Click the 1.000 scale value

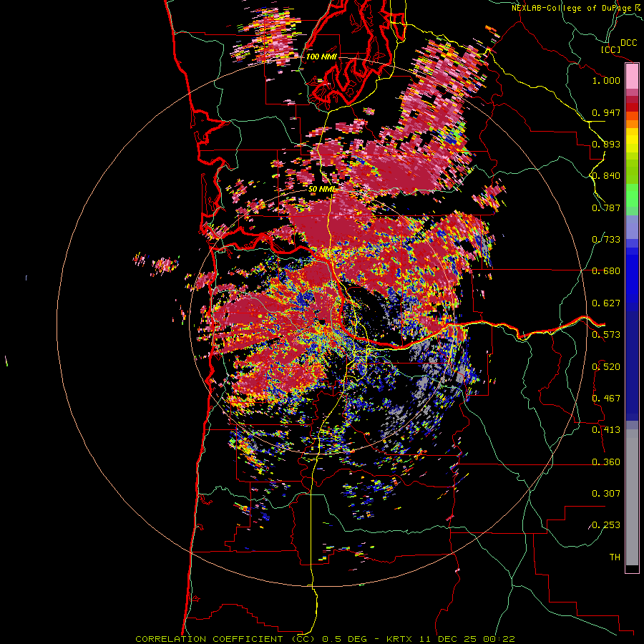606,80
